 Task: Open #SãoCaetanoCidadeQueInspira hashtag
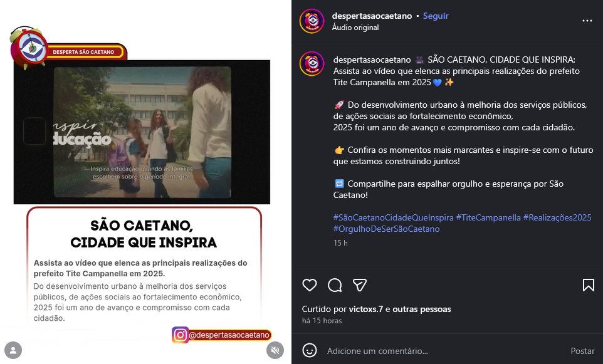pos(394,217)
